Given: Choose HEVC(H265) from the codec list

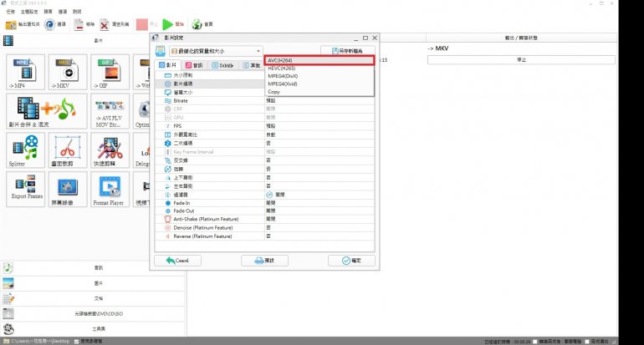Looking at the screenshot, I should (x=319, y=68).
